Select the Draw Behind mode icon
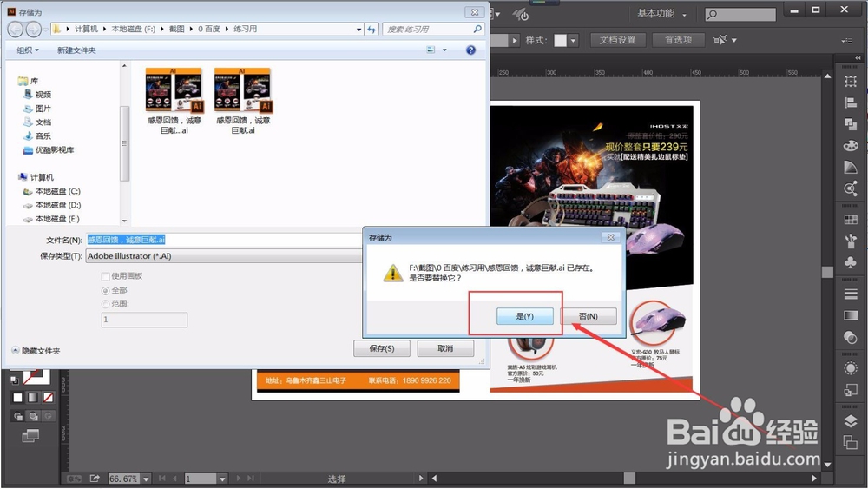This screenshot has width=868, height=489. (33, 416)
